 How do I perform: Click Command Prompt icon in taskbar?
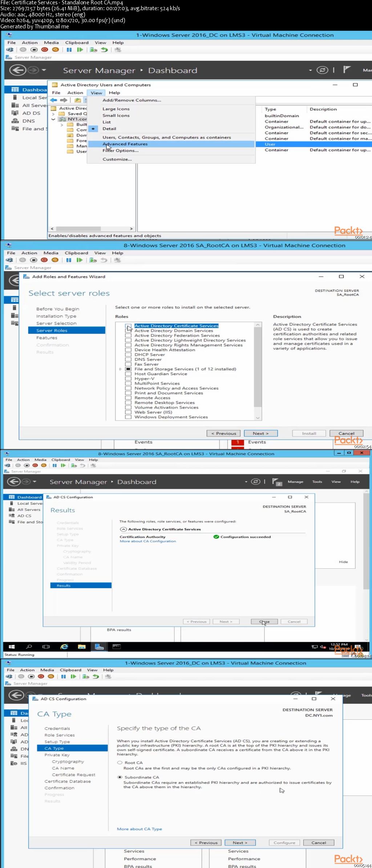tap(116, 647)
